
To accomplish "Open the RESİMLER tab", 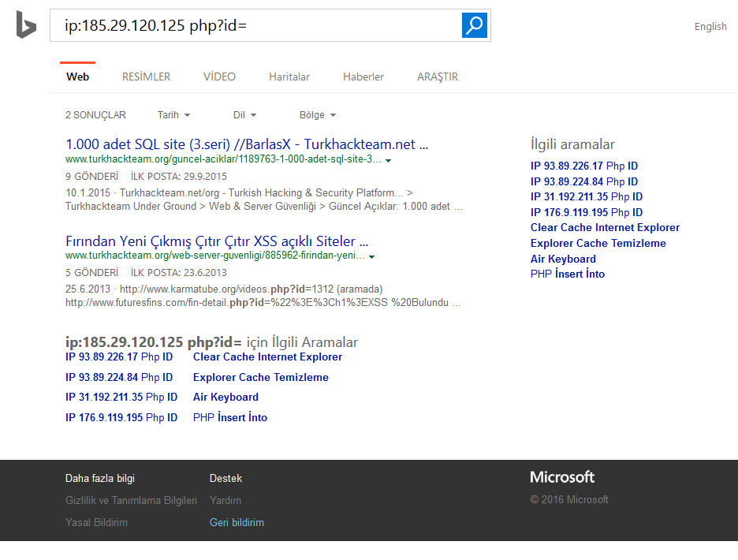I will pos(147,77).
